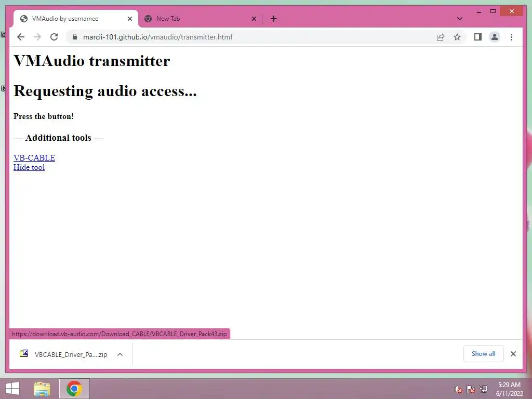Click the Additional tools heading
This screenshot has height=399, width=532.
(58, 138)
